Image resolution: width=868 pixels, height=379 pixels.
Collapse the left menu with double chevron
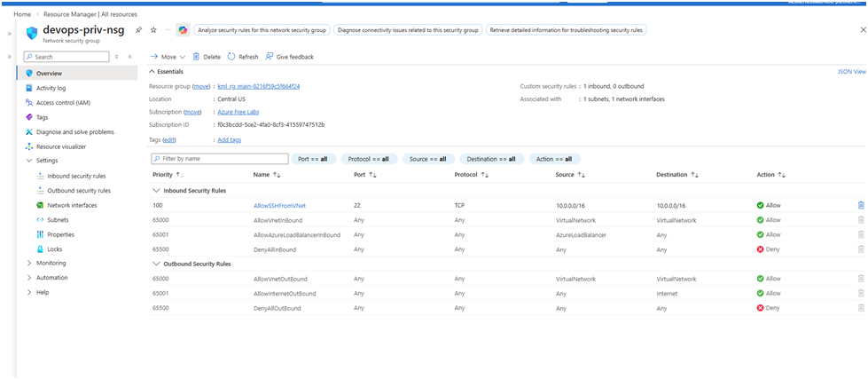pyautogui.click(x=130, y=57)
